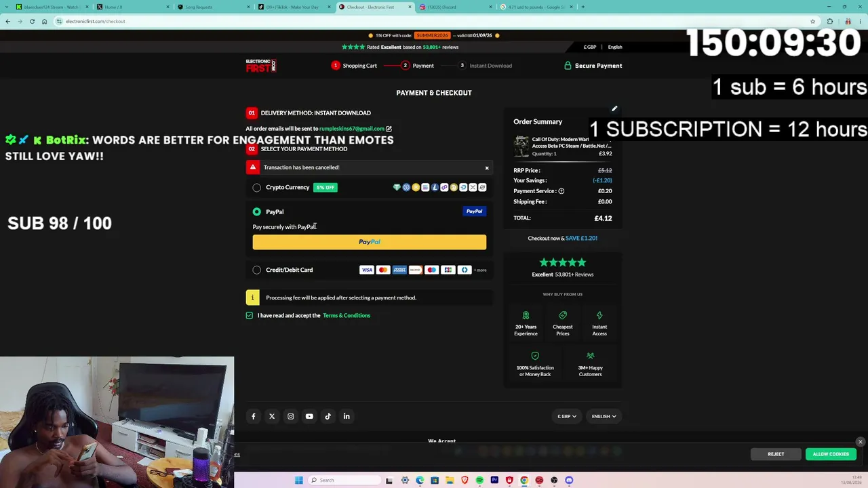The width and height of the screenshot is (868, 488).
Task: Expand the footer ENGLISH language dropdown
Action: 604,417
